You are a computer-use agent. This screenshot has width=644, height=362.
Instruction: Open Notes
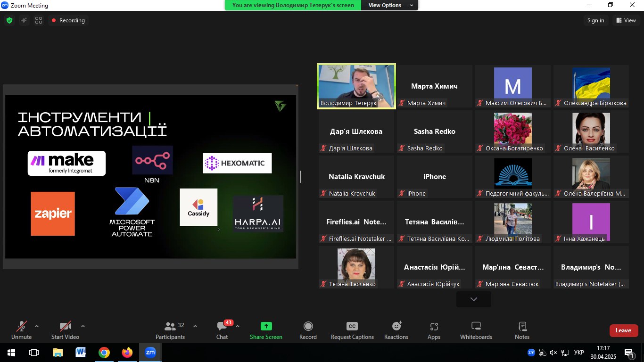[522, 330]
